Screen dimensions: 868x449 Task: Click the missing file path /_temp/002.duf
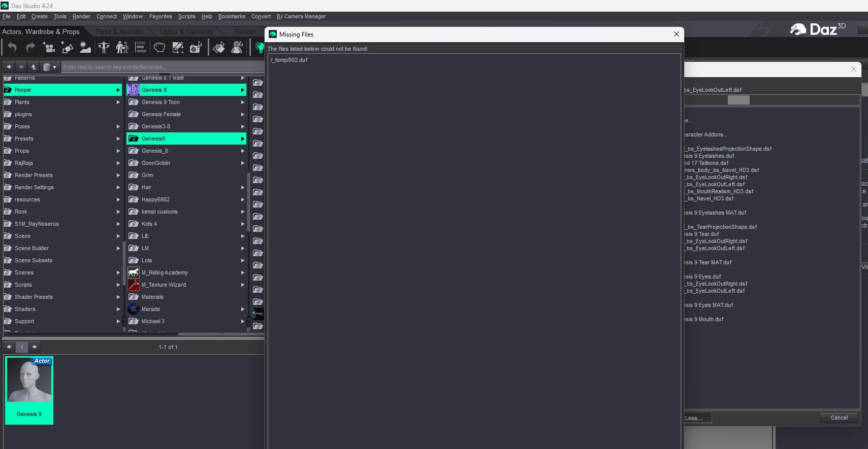[x=289, y=60]
